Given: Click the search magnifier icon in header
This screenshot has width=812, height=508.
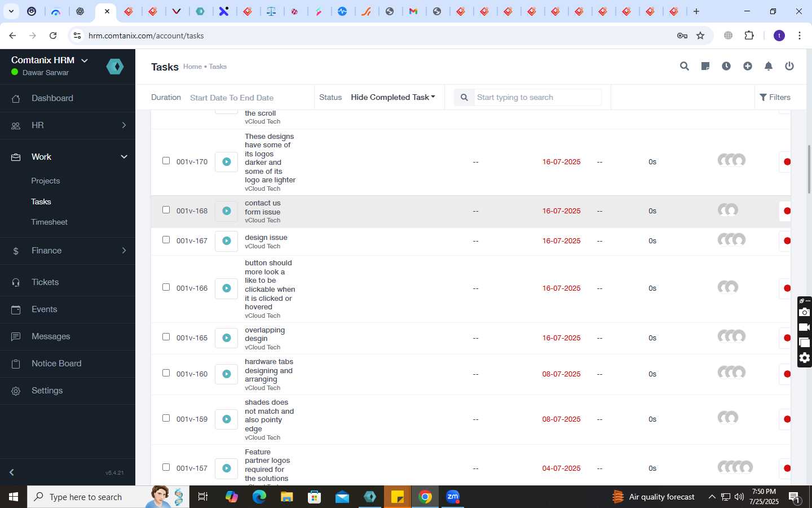Looking at the screenshot, I should coord(685,66).
